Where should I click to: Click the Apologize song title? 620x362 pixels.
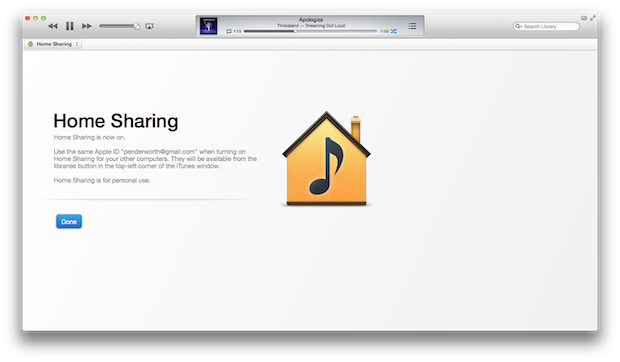click(x=311, y=20)
